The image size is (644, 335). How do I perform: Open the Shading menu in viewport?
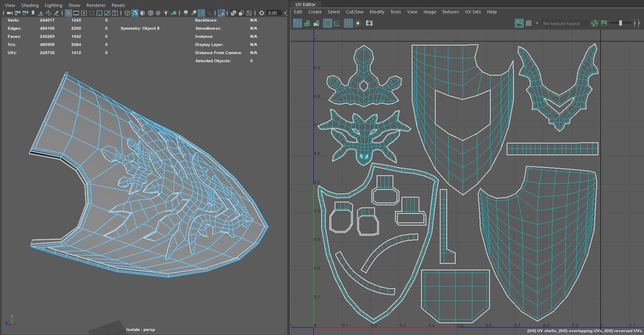tap(30, 5)
